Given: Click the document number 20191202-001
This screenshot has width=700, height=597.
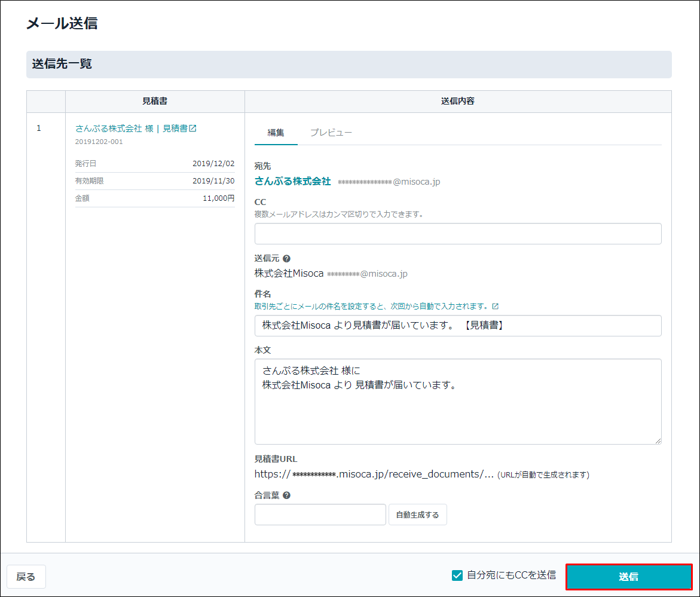Looking at the screenshot, I should (99, 142).
